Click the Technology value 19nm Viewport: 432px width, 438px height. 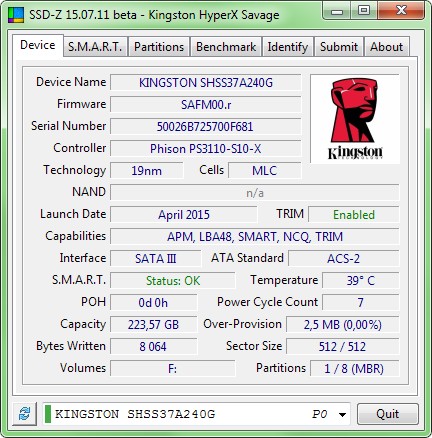point(147,171)
